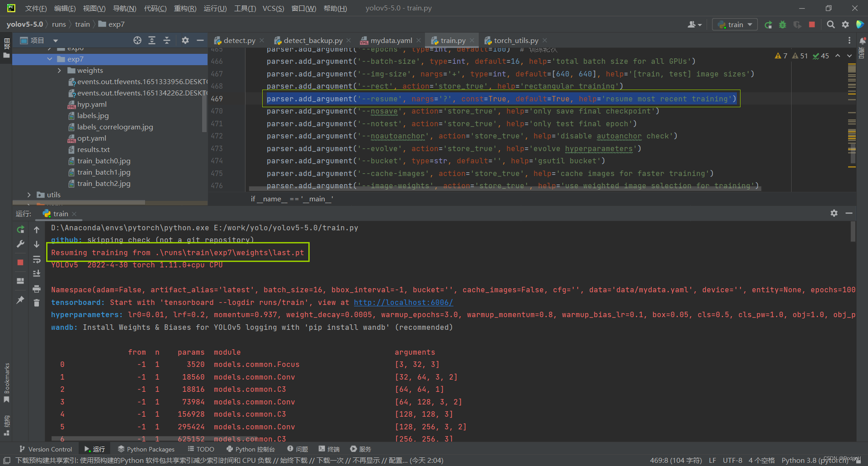Close the train run tab
Image resolution: width=868 pixels, height=466 pixels.
click(74, 214)
